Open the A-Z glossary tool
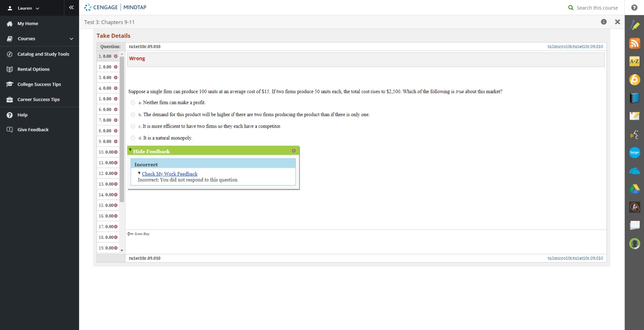Viewport: 644px width, 330px height. coord(634,61)
